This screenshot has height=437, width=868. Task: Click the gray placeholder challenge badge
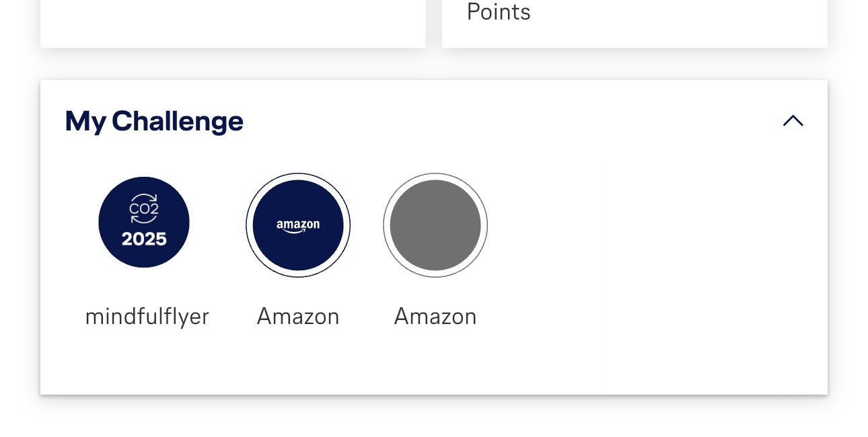pos(435,225)
